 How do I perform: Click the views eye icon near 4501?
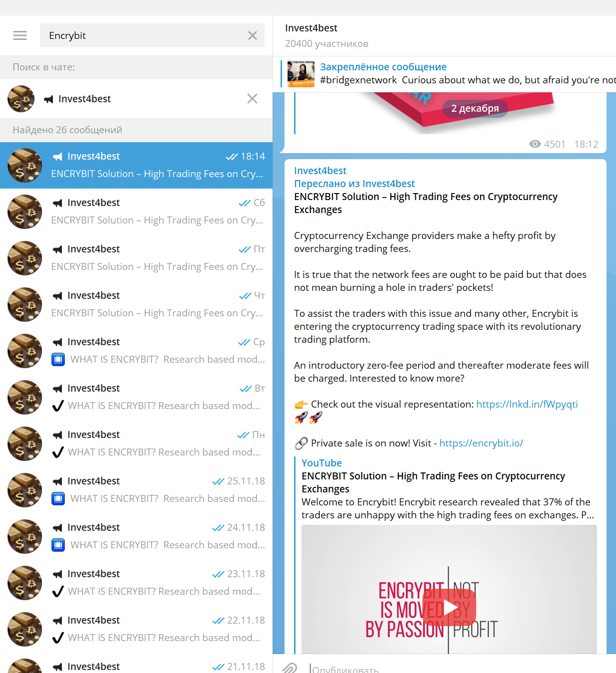coord(535,144)
